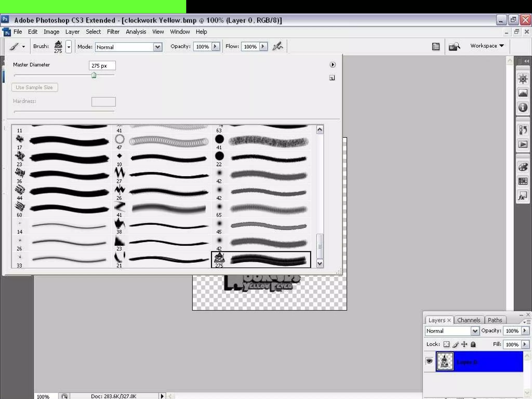The height and width of the screenshot is (399, 532).
Task: Click the Master Diameter slider handle
Action: coord(94,75)
